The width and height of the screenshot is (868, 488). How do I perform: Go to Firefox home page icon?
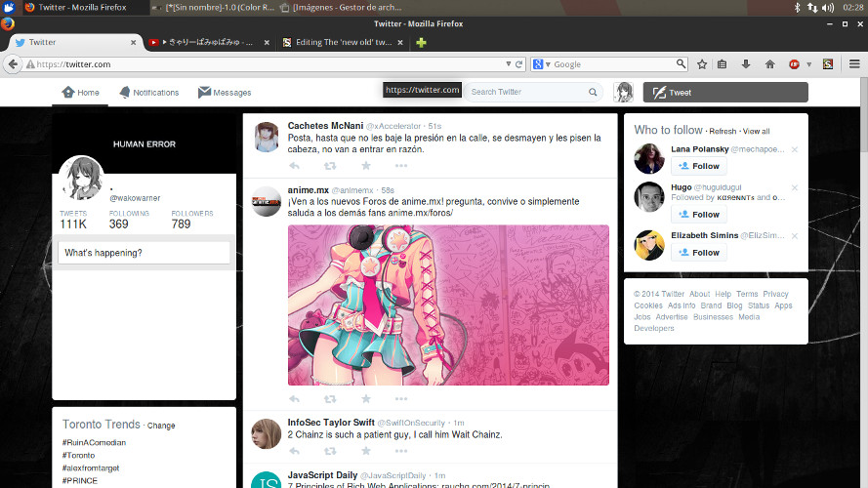point(770,64)
